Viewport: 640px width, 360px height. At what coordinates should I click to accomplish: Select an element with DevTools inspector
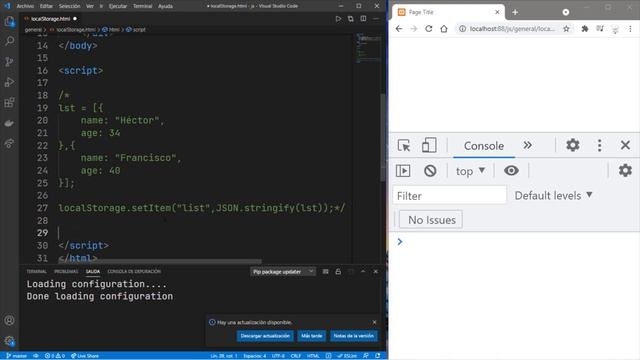pyautogui.click(x=404, y=145)
